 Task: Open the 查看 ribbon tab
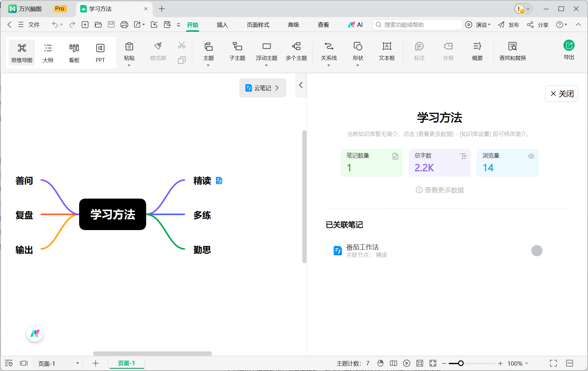pyautogui.click(x=323, y=25)
